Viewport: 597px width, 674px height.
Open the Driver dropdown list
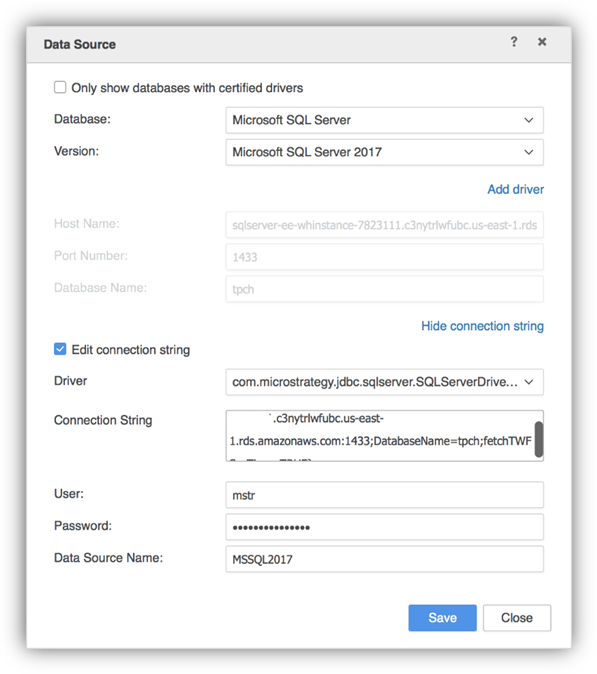point(384,382)
